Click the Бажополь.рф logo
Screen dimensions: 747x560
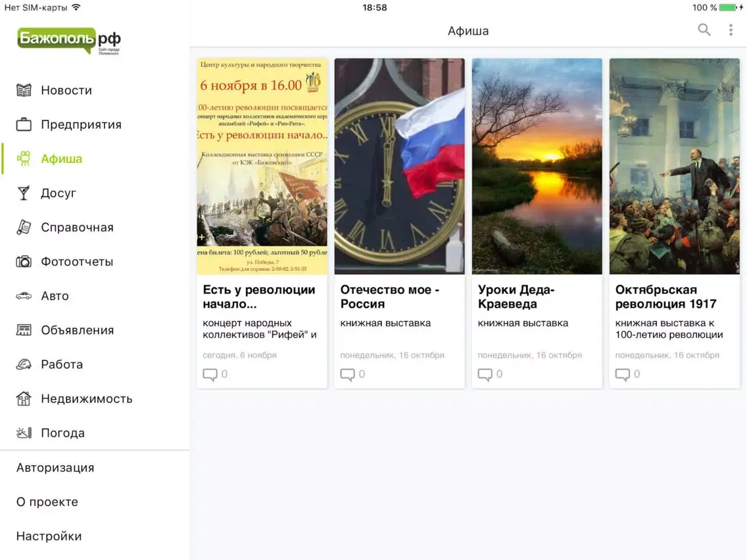tap(69, 41)
